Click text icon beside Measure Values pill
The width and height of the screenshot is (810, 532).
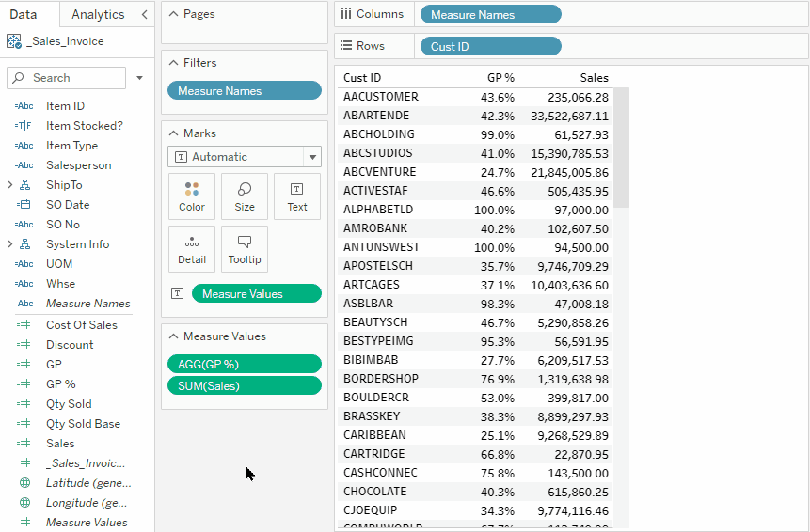tap(177, 294)
